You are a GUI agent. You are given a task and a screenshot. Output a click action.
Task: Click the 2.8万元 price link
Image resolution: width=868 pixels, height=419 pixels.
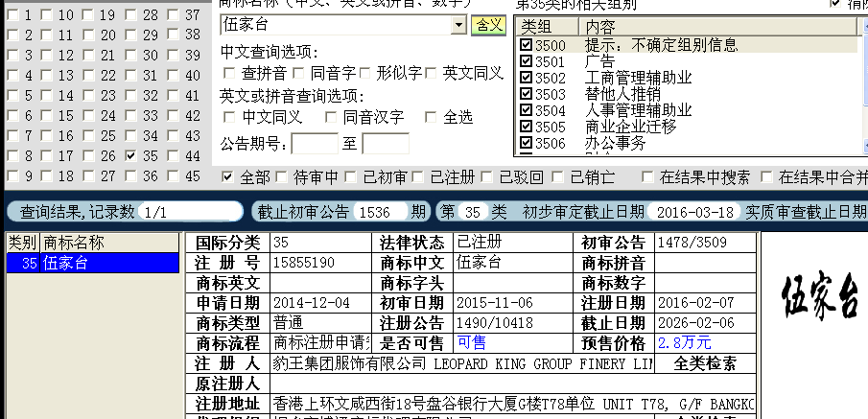click(685, 342)
